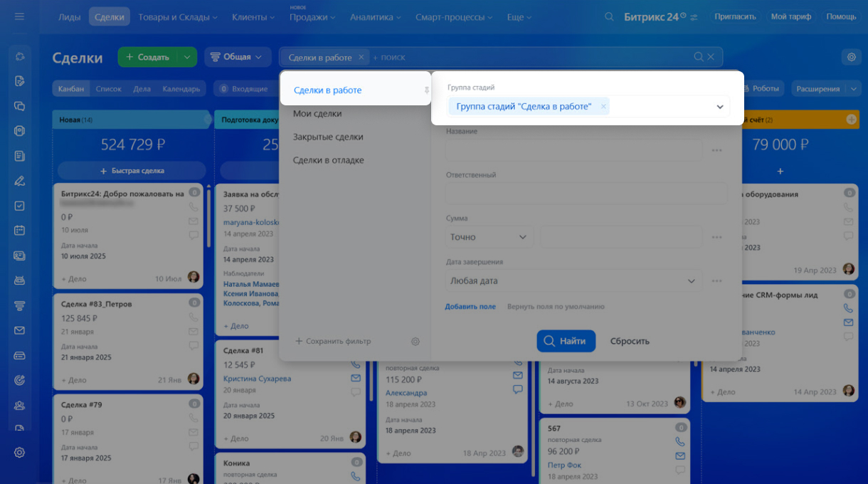Viewport: 868px width, 484px height.
Task: Open tasks checkmark icon in left sidebar
Action: click(x=19, y=206)
